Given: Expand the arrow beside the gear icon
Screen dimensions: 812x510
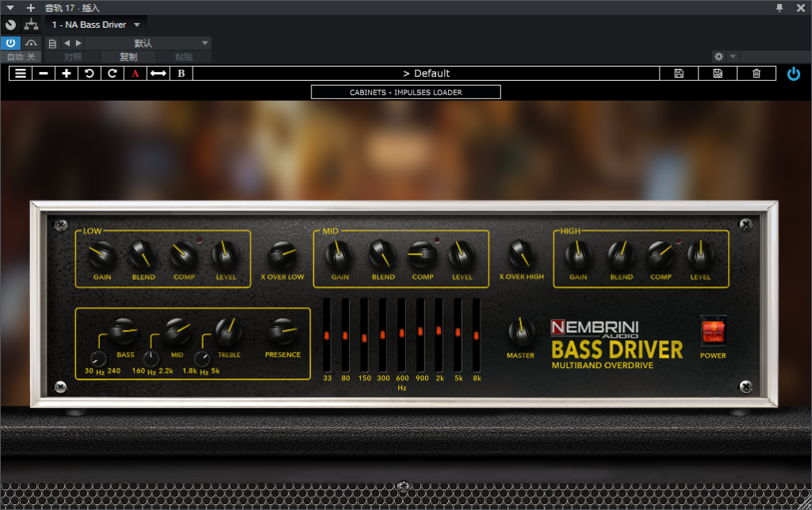Looking at the screenshot, I should tap(733, 56).
